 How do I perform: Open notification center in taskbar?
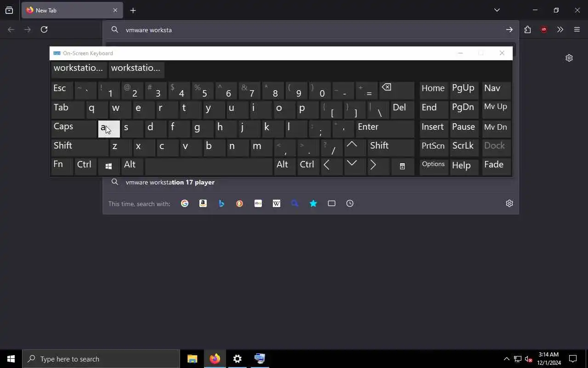573,359
